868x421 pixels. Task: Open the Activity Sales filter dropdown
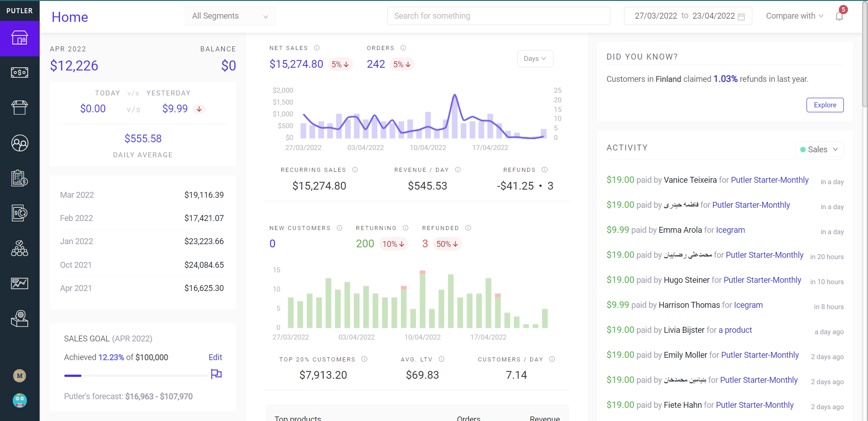pyautogui.click(x=819, y=150)
